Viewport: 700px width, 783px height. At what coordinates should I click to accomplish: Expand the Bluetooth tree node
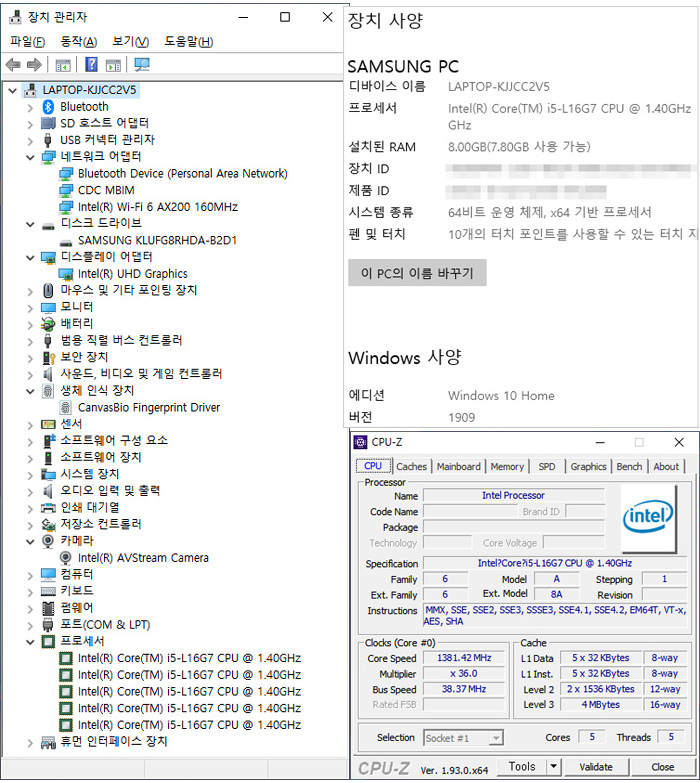pos(30,107)
